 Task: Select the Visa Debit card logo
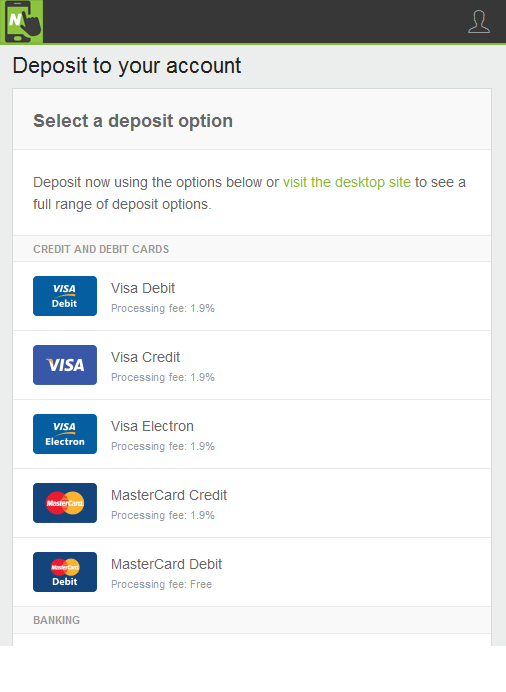point(65,296)
